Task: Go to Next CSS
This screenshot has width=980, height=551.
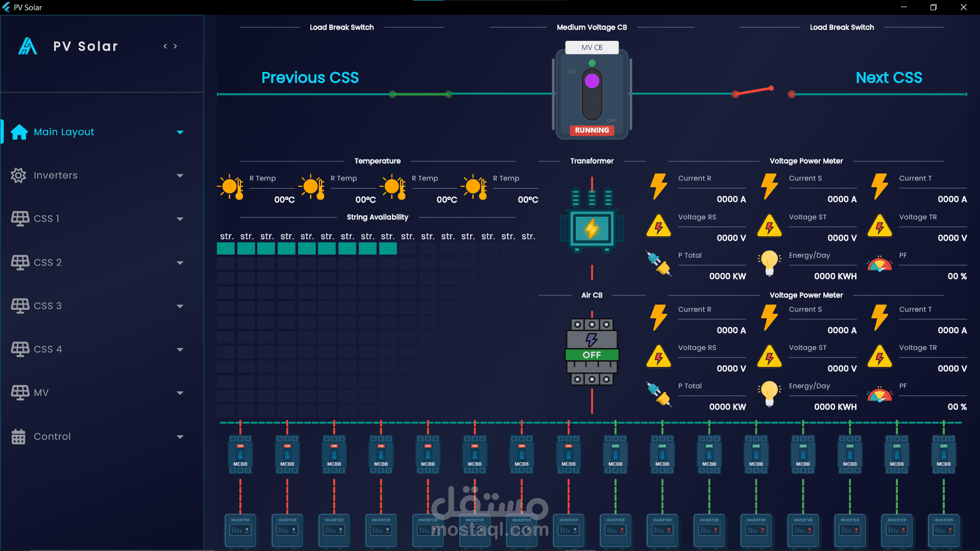Action: click(x=889, y=78)
